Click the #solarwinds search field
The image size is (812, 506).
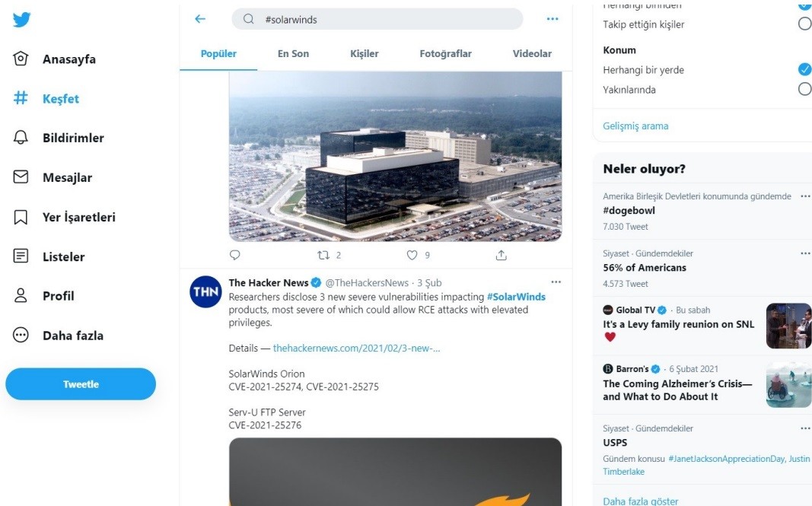pyautogui.click(x=381, y=19)
